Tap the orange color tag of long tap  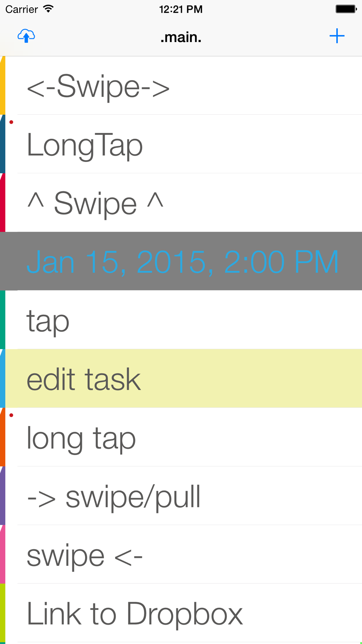pyautogui.click(x=3, y=437)
